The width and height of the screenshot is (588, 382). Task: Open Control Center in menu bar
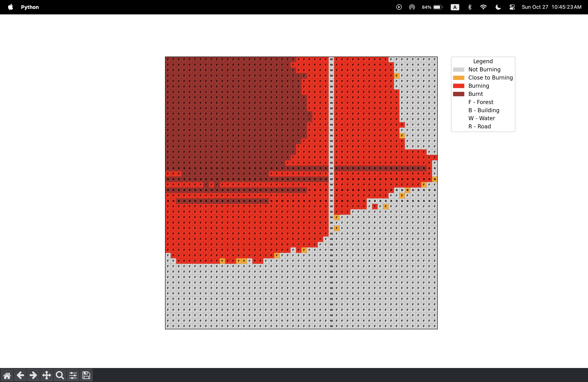click(512, 7)
